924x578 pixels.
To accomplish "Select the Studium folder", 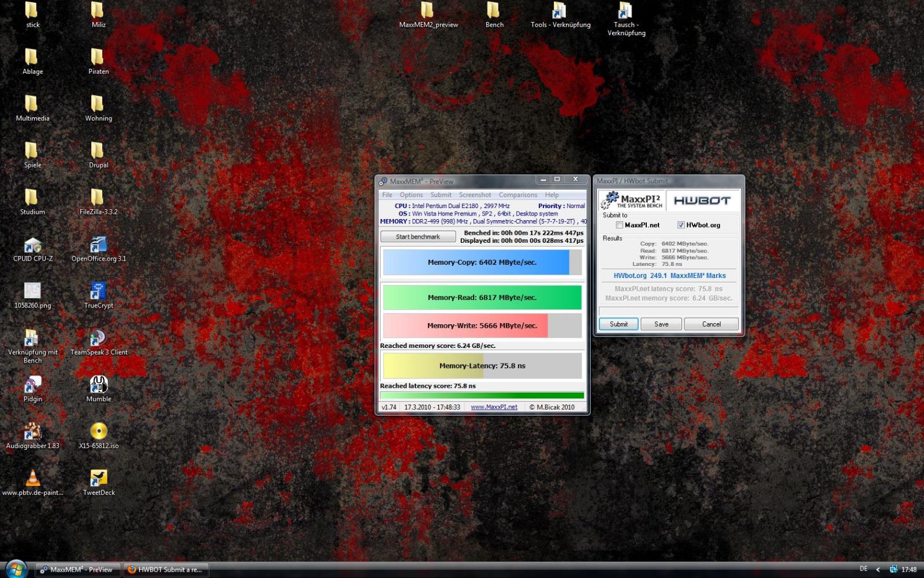I will click(32, 202).
